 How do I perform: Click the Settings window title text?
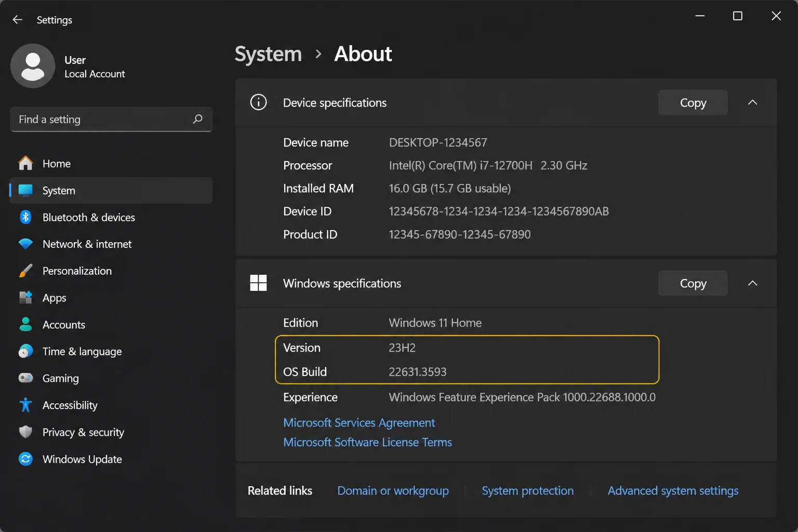(x=55, y=20)
